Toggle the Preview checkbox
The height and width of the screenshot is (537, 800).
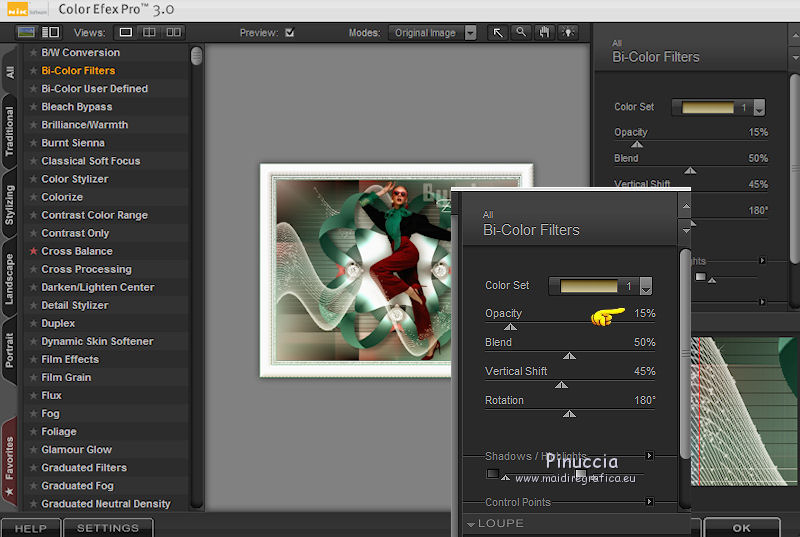pyautogui.click(x=289, y=32)
